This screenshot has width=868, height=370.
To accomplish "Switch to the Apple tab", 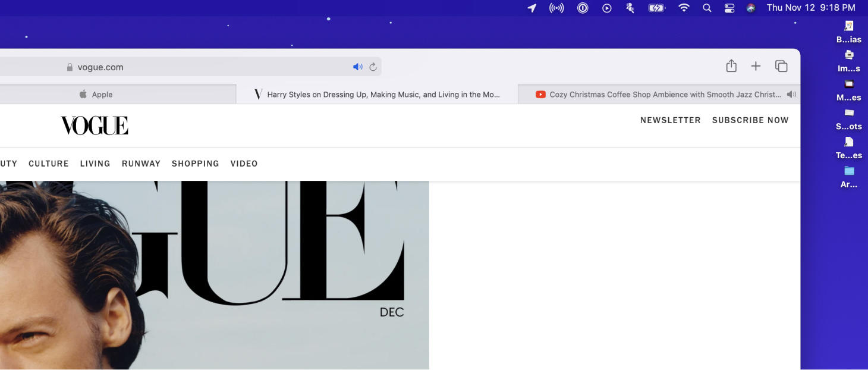I will pyautogui.click(x=118, y=94).
